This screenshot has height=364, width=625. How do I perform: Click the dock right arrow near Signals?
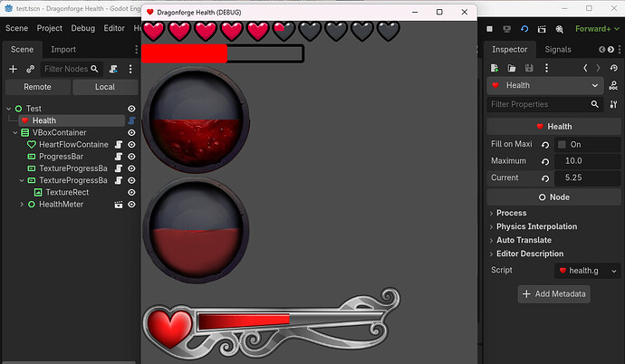pyautogui.click(x=611, y=50)
